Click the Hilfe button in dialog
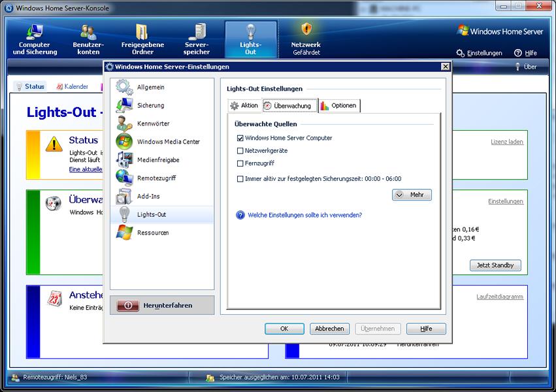This screenshot has width=556, height=392. (426, 329)
